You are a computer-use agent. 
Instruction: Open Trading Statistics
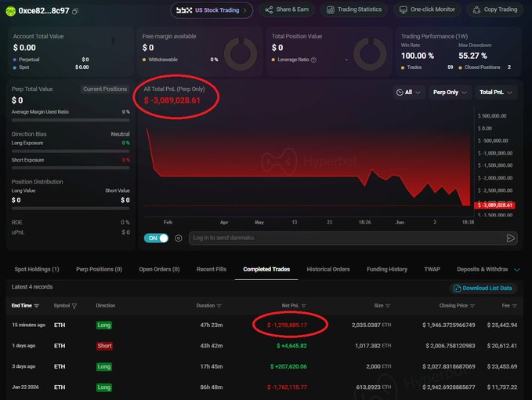pos(354,9)
